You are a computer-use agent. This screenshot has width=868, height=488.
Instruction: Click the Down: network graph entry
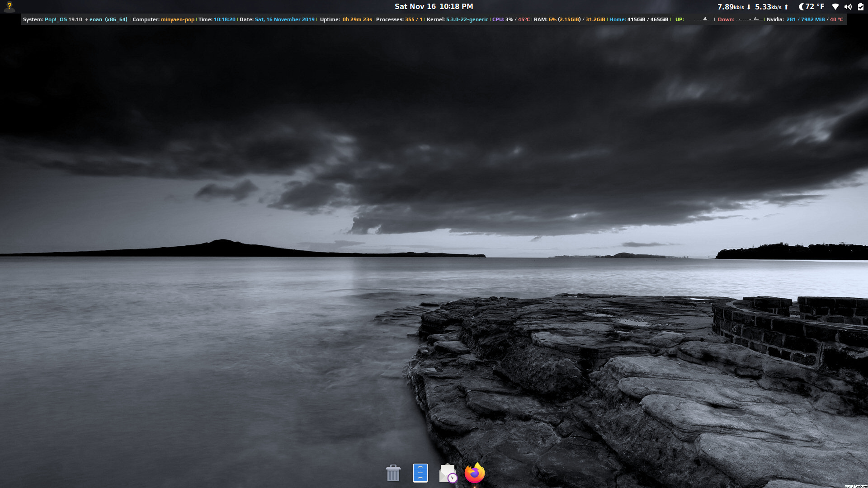(740, 19)
